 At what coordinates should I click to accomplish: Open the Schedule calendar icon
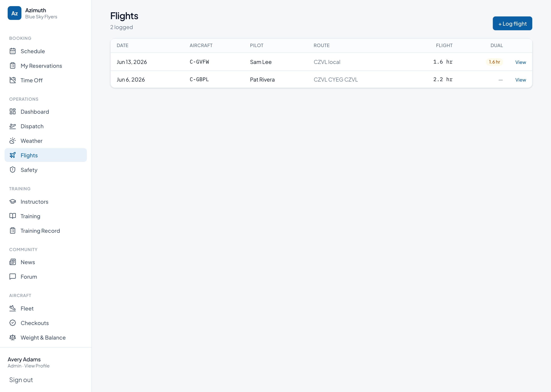(13, 51)
